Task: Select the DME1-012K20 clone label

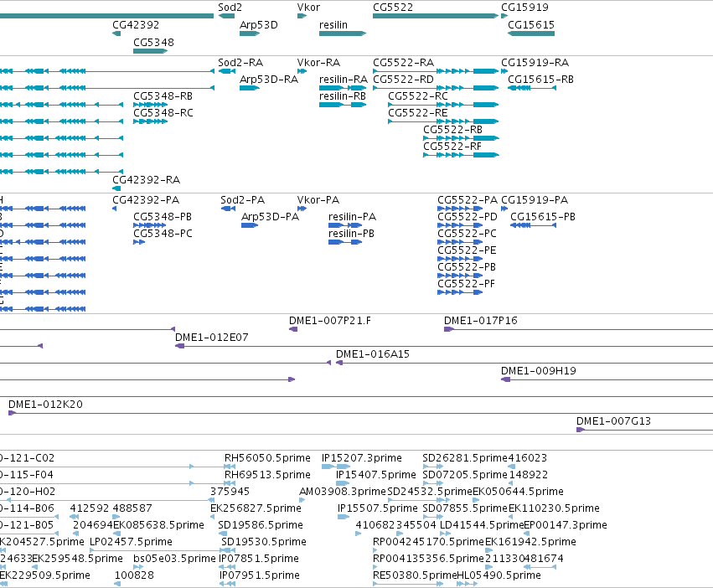Action: pos(45,405)
